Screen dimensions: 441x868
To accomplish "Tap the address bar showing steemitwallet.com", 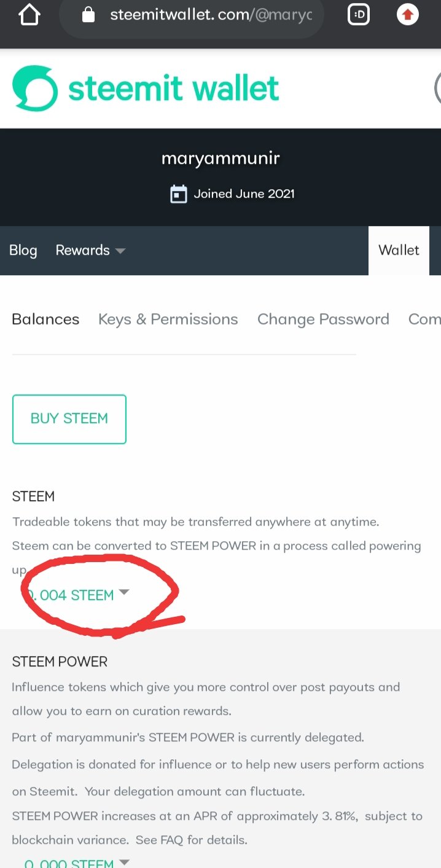I will 197,15.
